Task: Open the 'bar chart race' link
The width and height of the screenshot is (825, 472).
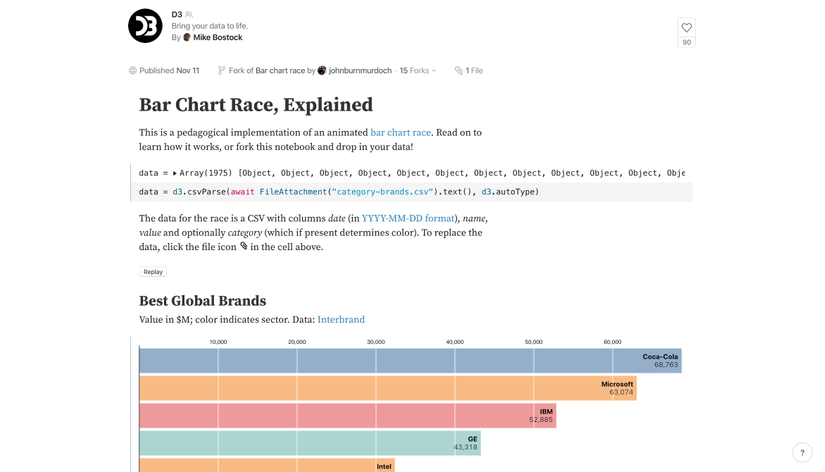Action: point(400,132)
